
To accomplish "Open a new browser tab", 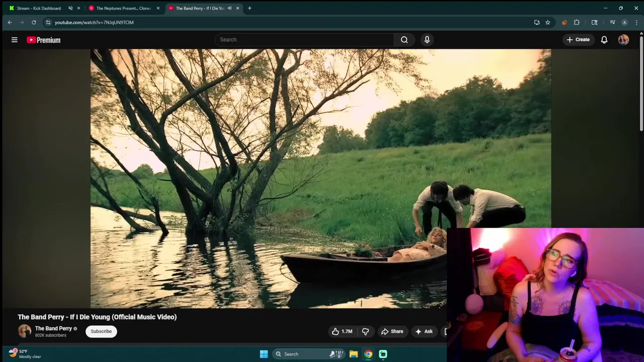I will click(x=250, y=8).
